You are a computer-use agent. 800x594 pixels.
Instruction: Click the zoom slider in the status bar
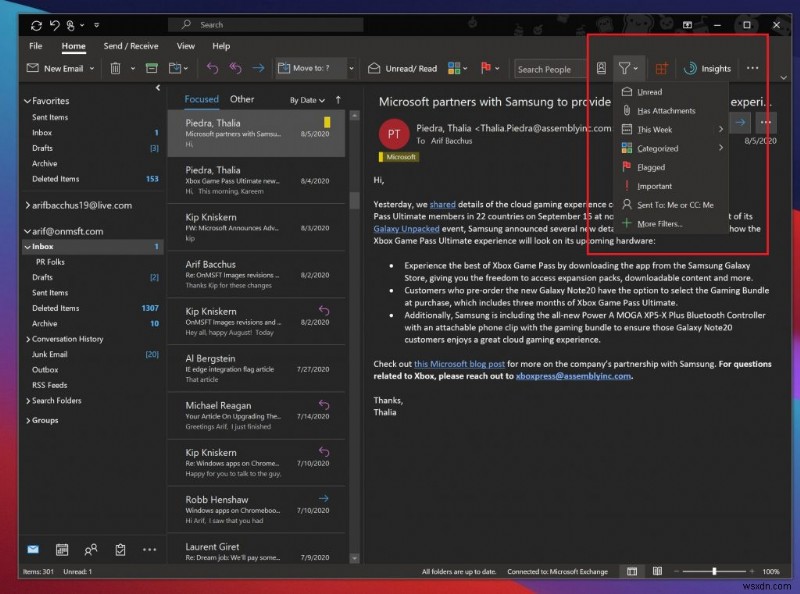(x=714, y=571)
